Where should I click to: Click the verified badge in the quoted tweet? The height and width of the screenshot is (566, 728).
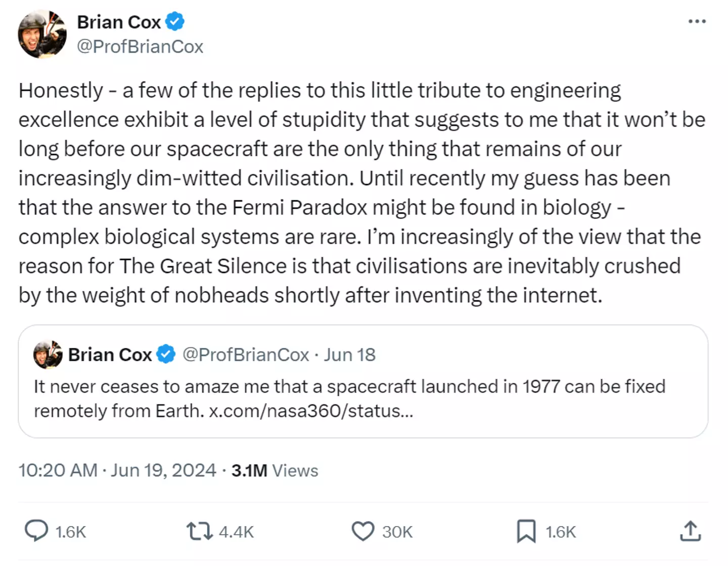click(166, 354)
